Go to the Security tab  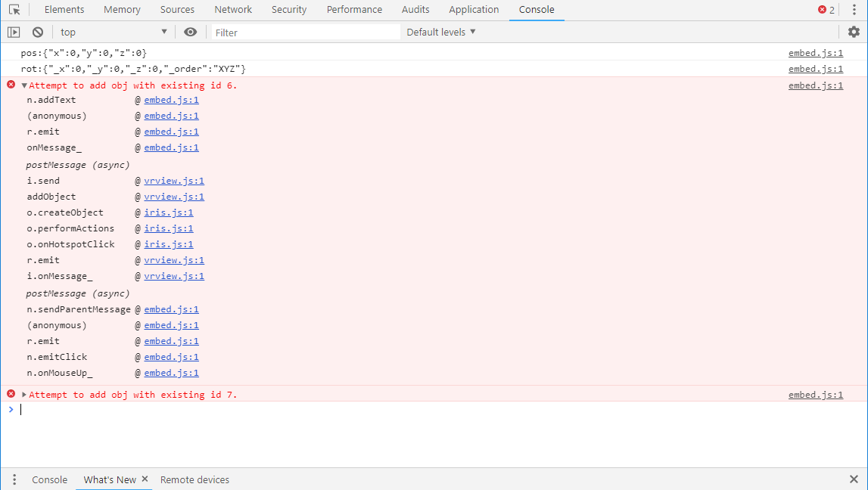tap(289, 10)
